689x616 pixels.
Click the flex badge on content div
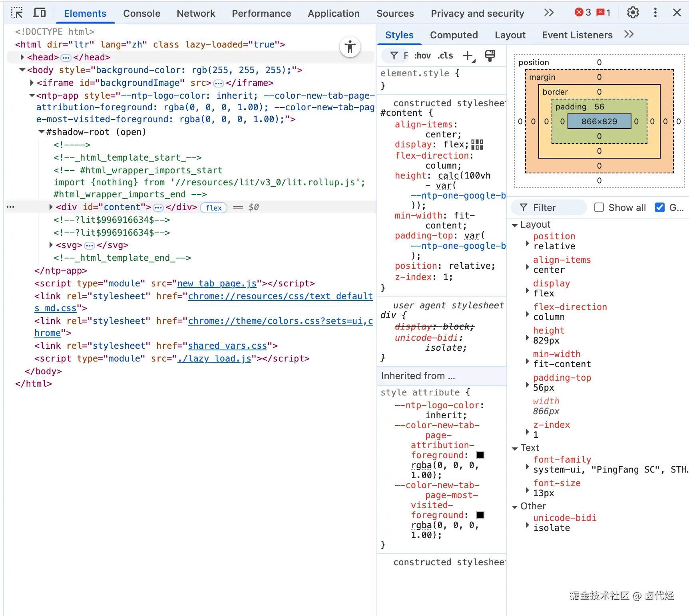[213, 208]
